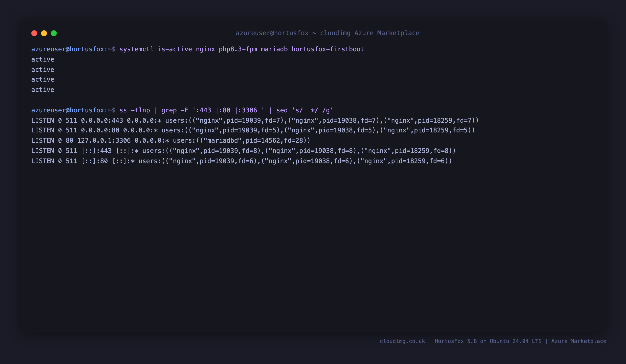The width and height of the screenshot is (626, 364).
Task: Click footer text 'cloudimg.co.uk | HortusFox 5.8 on Ubuntu'
Action: 444,341
